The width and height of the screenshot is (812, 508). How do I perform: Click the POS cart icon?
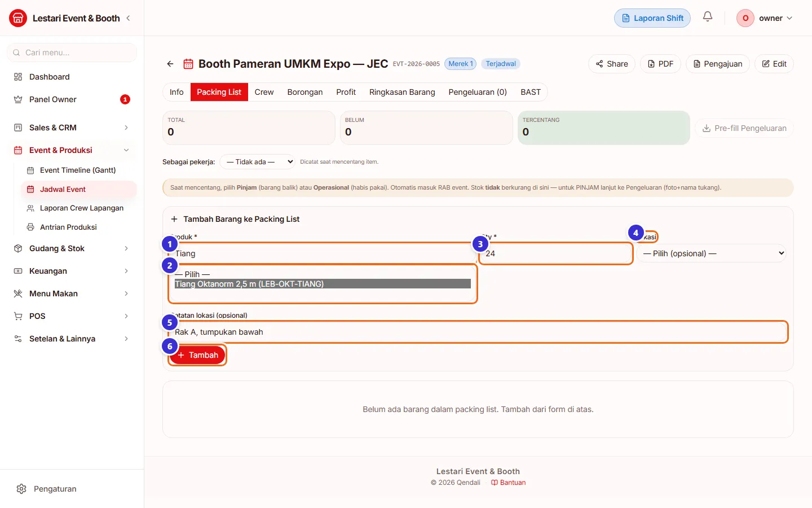[x=18, y=316]
